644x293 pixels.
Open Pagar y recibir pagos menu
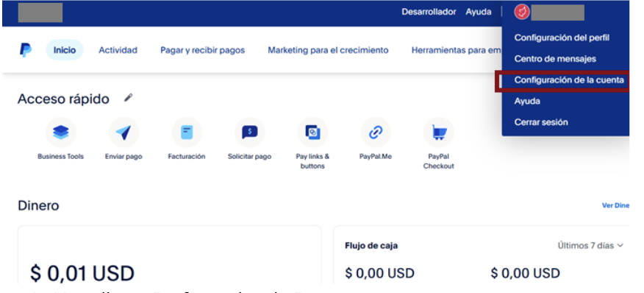point(202,50)
